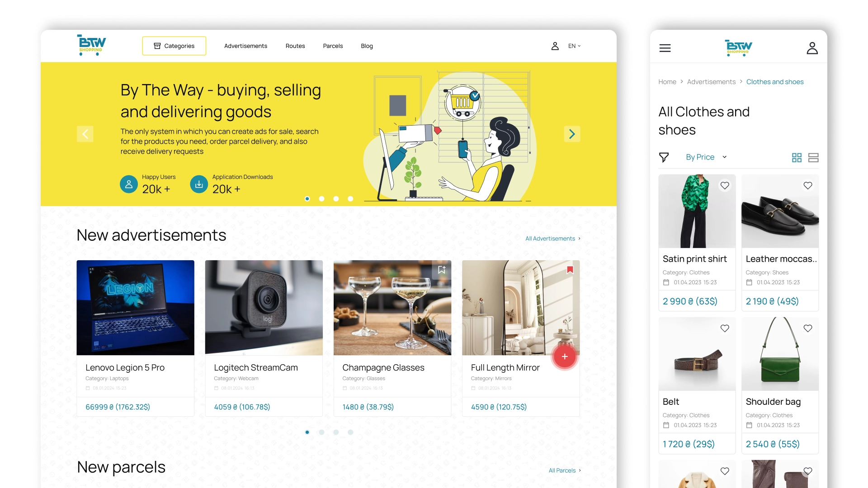Click price 2 540 ₴ (55$)
The image size is (868, 488).
click(773, 444)
